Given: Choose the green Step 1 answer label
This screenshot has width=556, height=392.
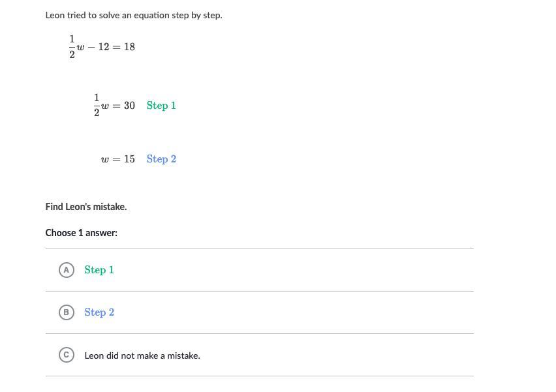Looking at the screenshot, I should (99, 270).
